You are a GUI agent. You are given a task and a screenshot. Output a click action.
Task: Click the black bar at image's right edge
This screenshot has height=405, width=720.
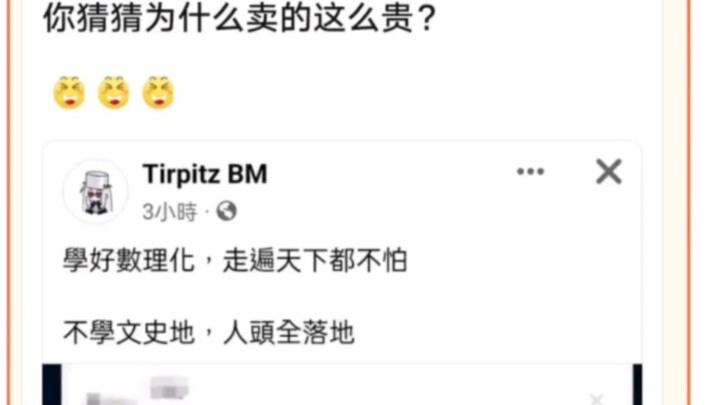[637, 385]
